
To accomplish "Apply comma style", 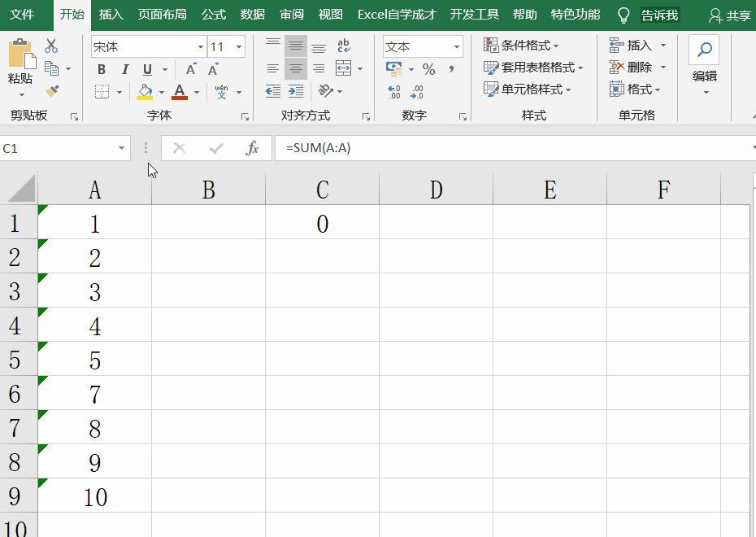I will (451, 69).
